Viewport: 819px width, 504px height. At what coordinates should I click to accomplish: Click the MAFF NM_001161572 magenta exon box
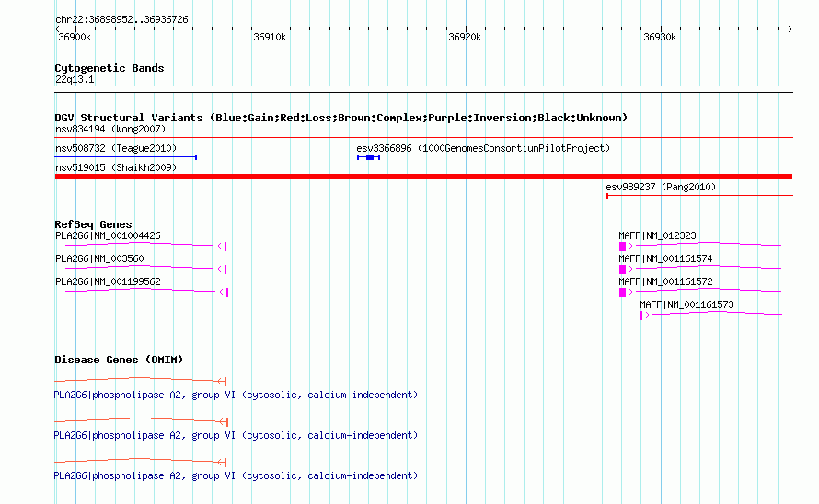tap(622, 292)
